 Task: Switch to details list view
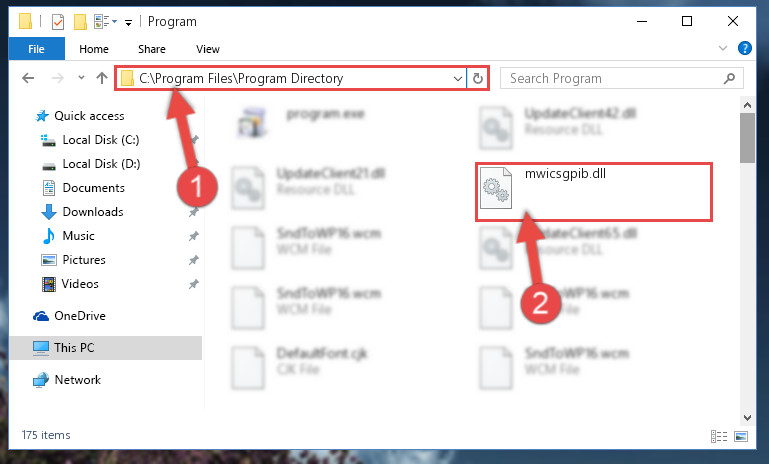718,436
